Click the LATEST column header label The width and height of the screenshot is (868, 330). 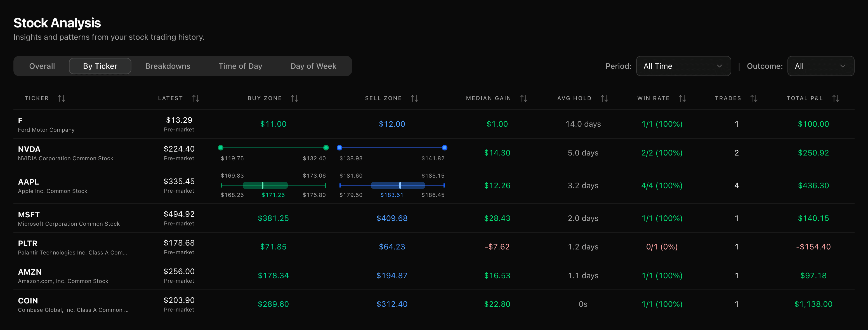[x=171, y=98]
